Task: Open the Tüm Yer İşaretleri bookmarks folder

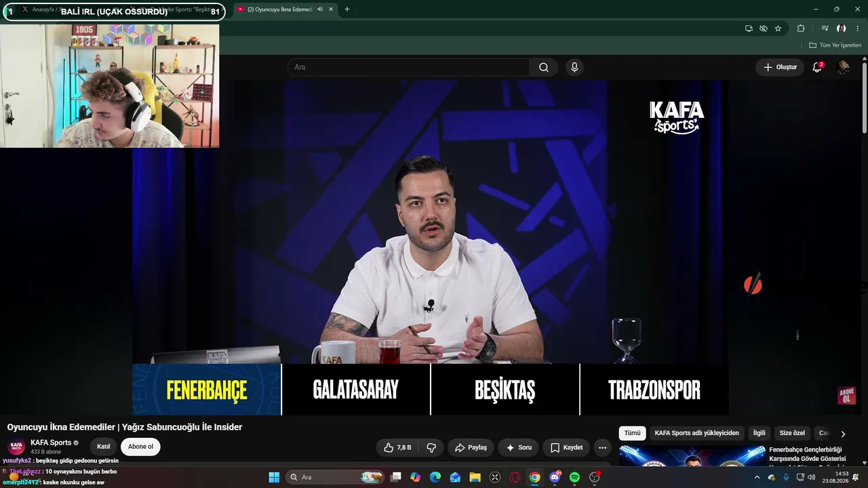Action: point(835,45)
